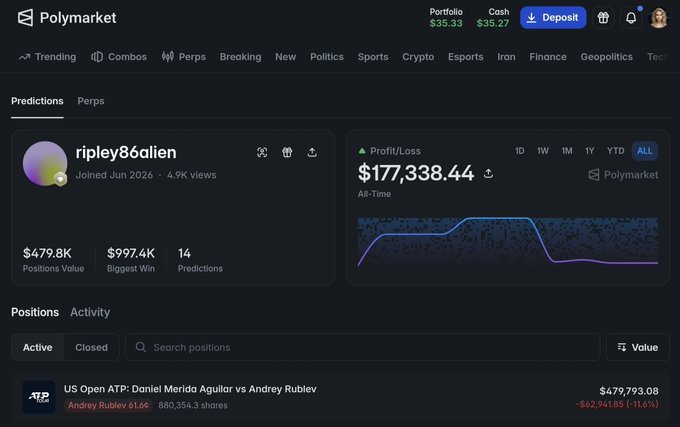Image resolution: width=680 pixels, height=427 pixels.
Task: Focus the Search positions field
Action: click(x=363, y=347)
